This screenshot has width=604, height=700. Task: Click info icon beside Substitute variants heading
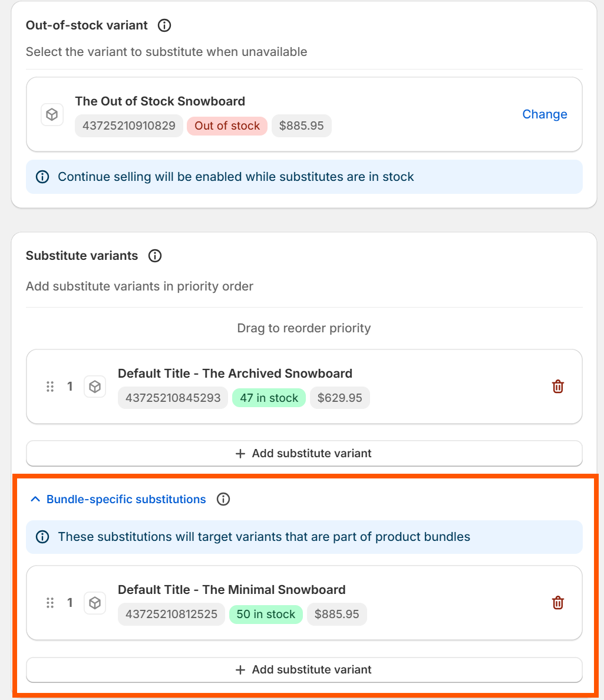(155, 256)
